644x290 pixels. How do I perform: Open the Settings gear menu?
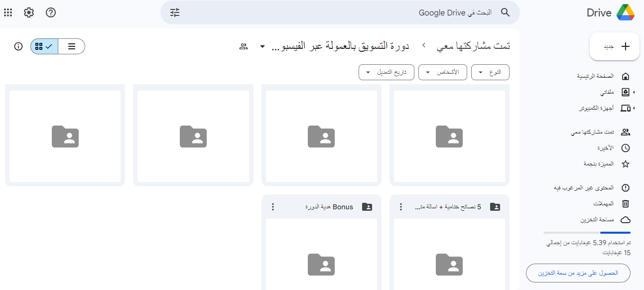[29, 12]
